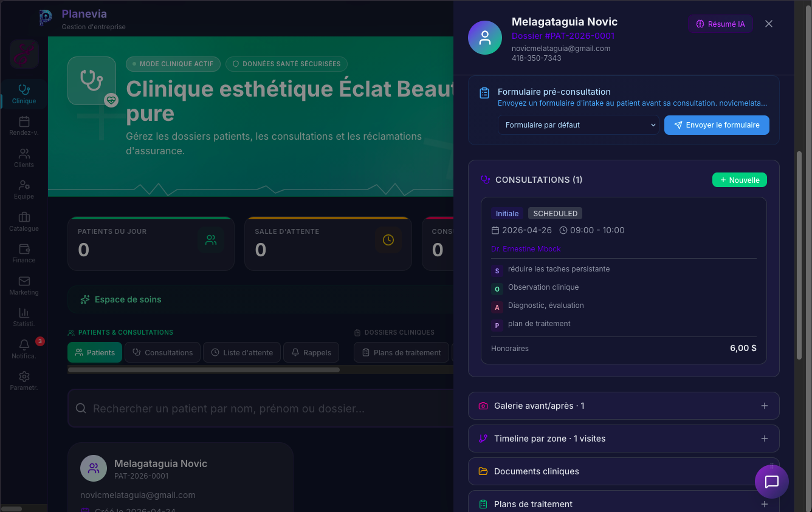Click the search magnifier icon
Image resolution: width=812 pixels, height=512 pixels.
(80, 408)
